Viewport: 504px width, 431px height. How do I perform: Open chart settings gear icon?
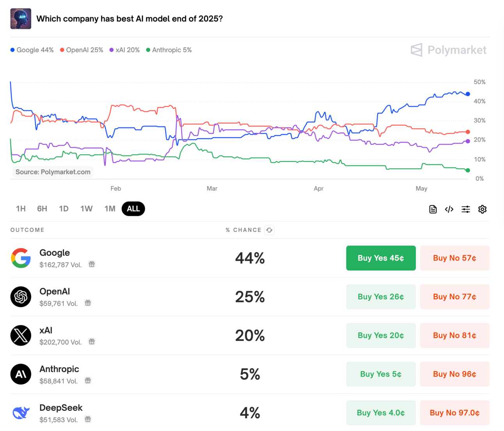482,209
